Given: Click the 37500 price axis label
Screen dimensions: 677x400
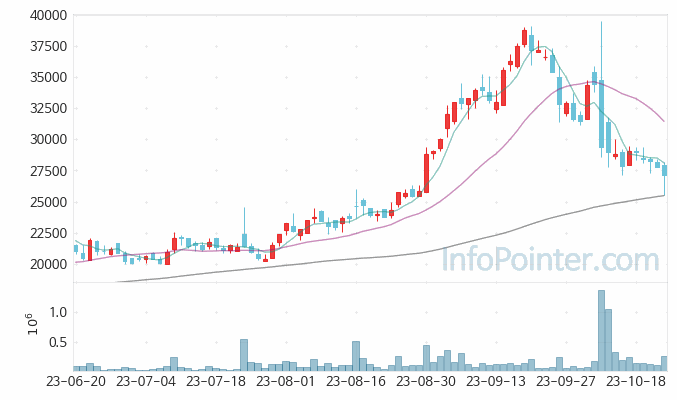Looking at the screenshot, I should [48, 47].
